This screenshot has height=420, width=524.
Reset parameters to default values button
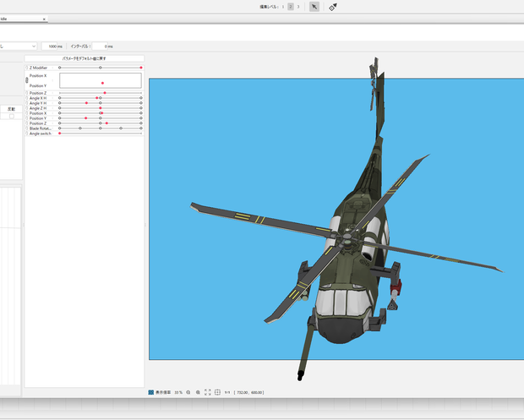pos(85,58)
